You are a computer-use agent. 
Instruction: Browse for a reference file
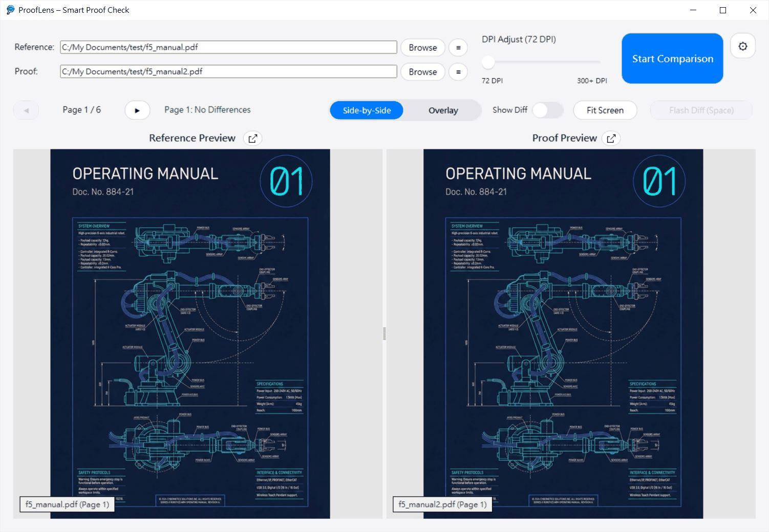pos(422,47)
